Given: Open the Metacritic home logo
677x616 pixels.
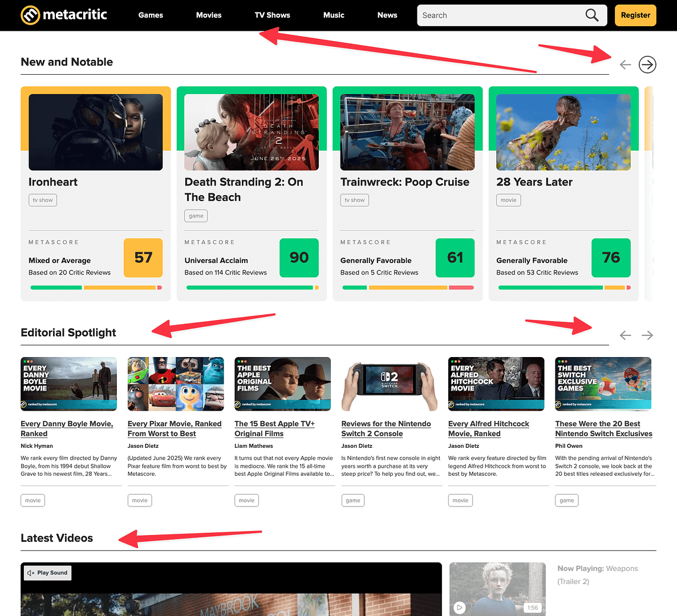Looking at the screenshot, I should 64,15.
